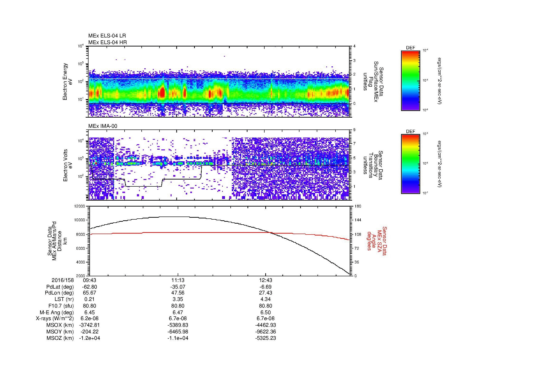Click the PdLon value '47.56'
Image resolution: width=555 pixels, height=392 pixels.
[x=178, y=293]
